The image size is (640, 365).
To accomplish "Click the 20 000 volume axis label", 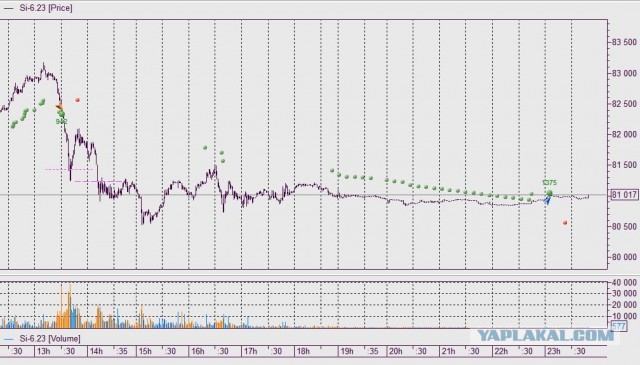I will (624, 305).
